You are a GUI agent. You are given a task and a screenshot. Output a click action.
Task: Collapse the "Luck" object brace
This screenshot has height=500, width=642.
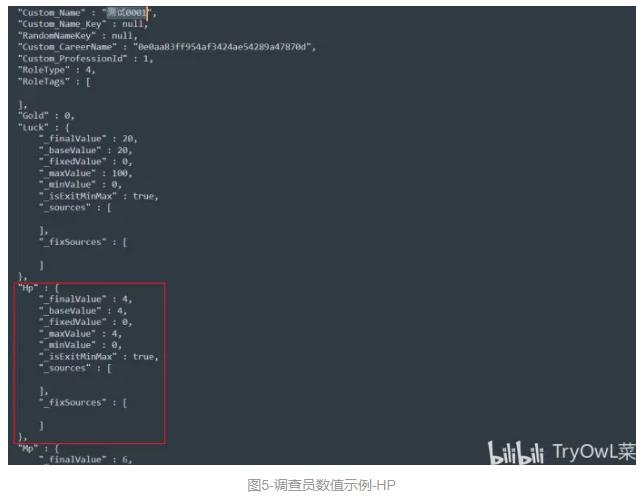[68, 127]
